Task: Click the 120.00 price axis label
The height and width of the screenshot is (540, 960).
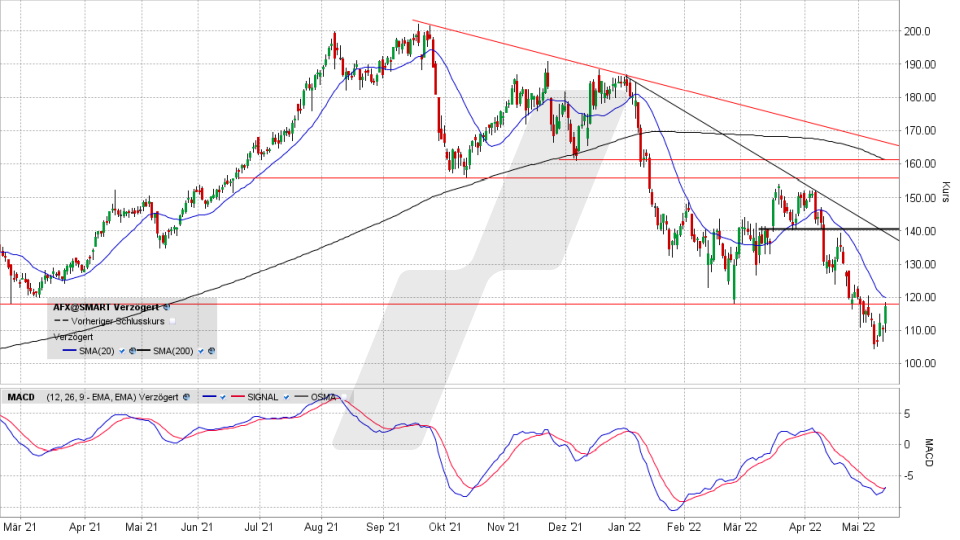Action: point(920,297)
